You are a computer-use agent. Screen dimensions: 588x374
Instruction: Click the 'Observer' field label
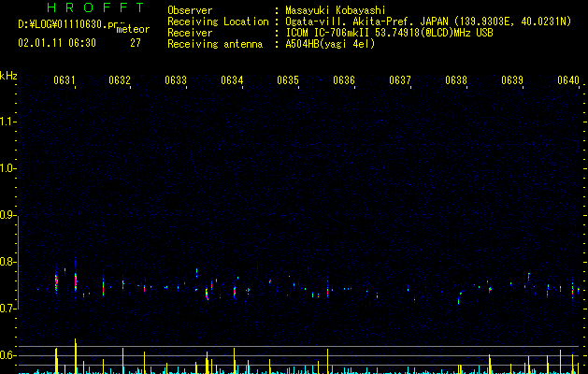[x=190, y=10]
